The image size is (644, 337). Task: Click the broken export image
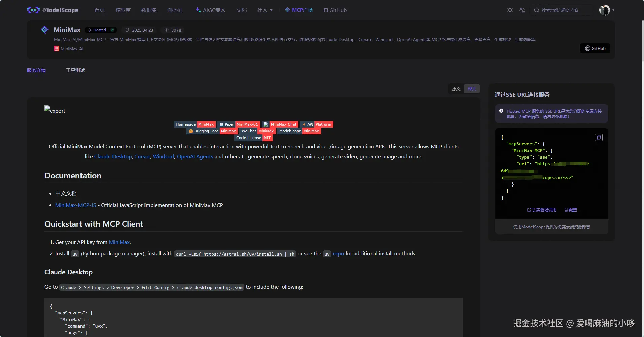[55, 110]
